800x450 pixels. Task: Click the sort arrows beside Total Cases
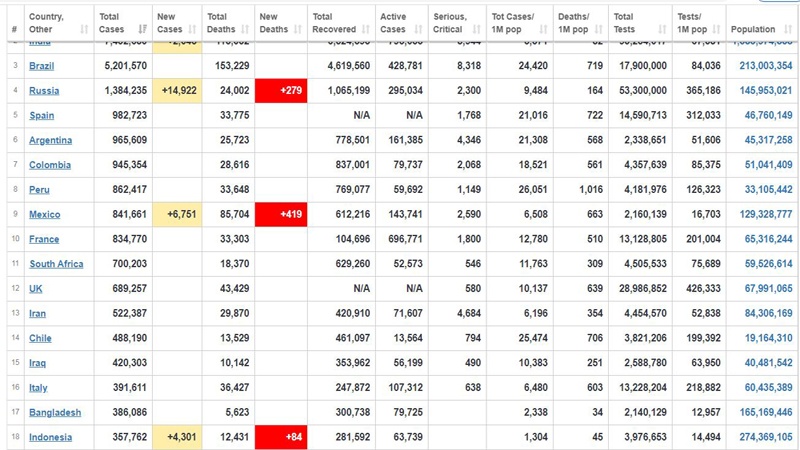(143, 30)
